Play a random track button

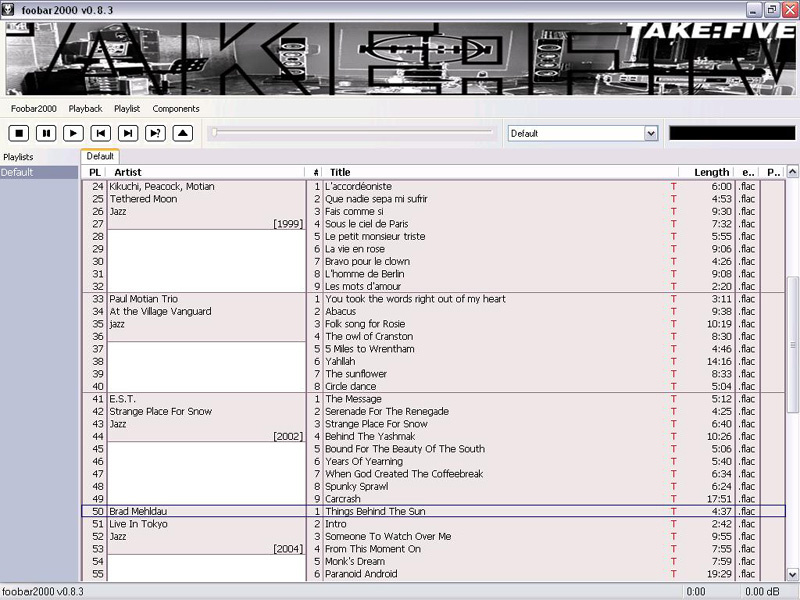tap(155, 133)
